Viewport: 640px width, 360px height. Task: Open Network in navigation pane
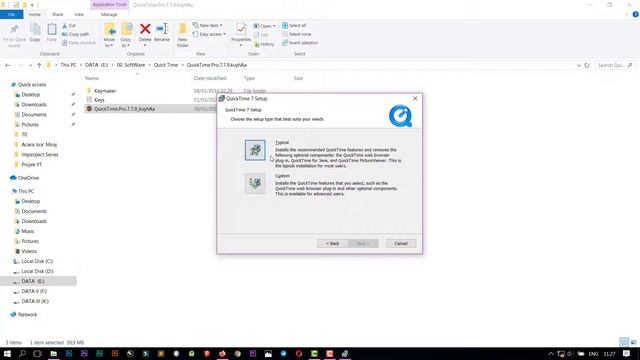pos(27,314)
